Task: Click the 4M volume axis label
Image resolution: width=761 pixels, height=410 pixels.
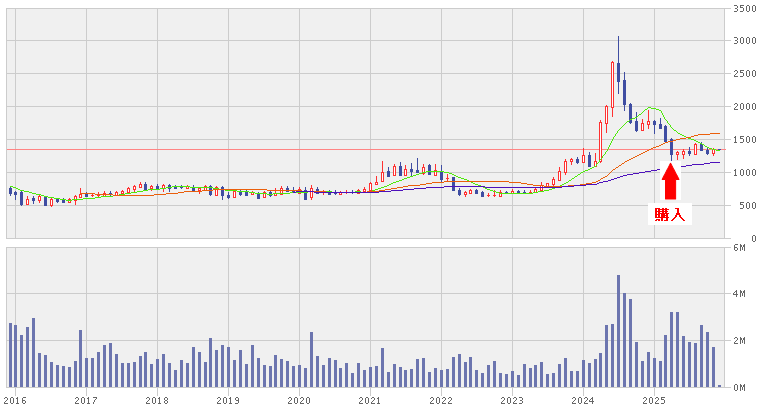Action: click(740, 294)
